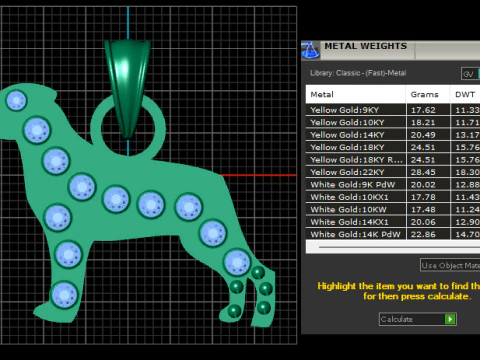Select the Yellow Gold:14KY row

[393, 135]
